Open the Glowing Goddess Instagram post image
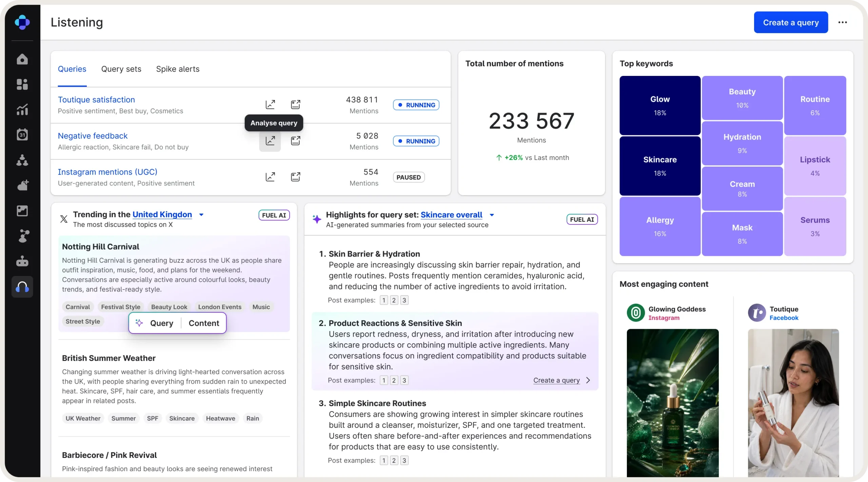The height and width of the screenshot is (482, 868). (673, 403)
